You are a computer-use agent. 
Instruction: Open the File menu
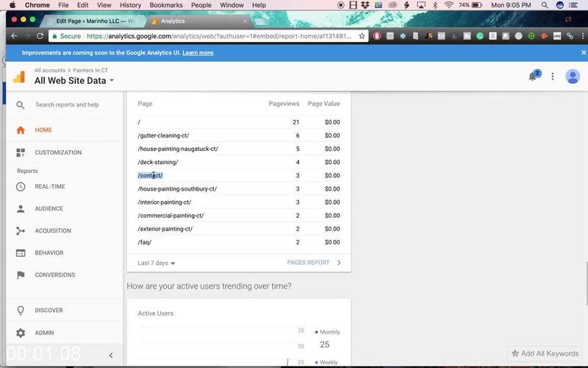pos(63,5)
